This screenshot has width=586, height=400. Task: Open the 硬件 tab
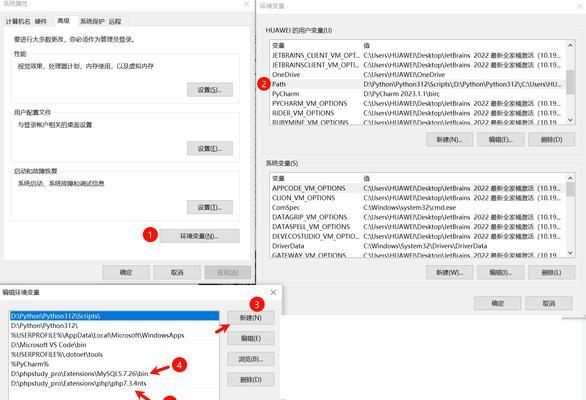41,21
